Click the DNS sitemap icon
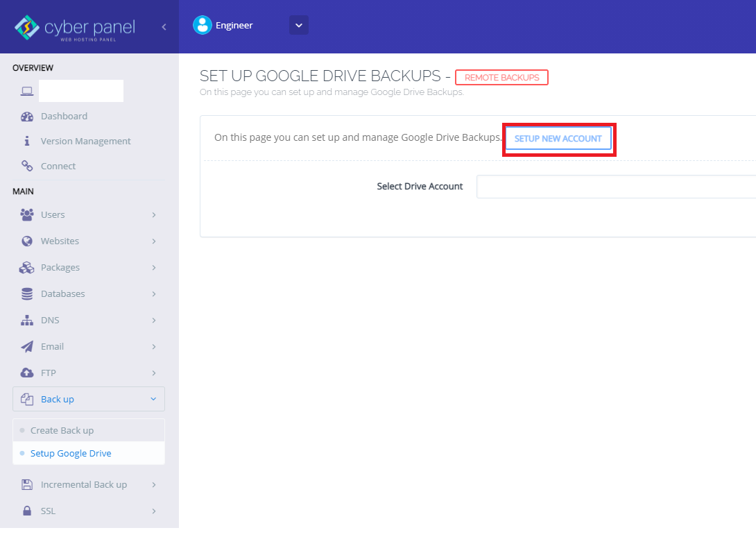 pos(27,321)
